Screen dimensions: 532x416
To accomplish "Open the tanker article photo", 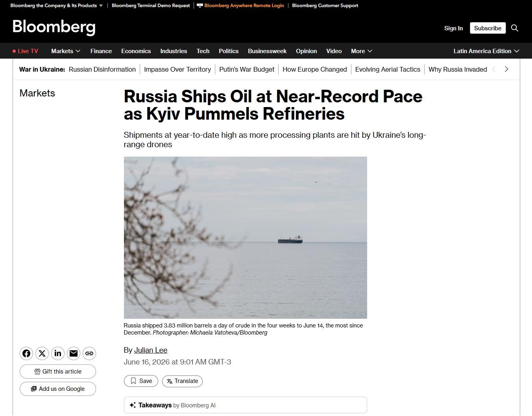I will [x=246, y=238].
